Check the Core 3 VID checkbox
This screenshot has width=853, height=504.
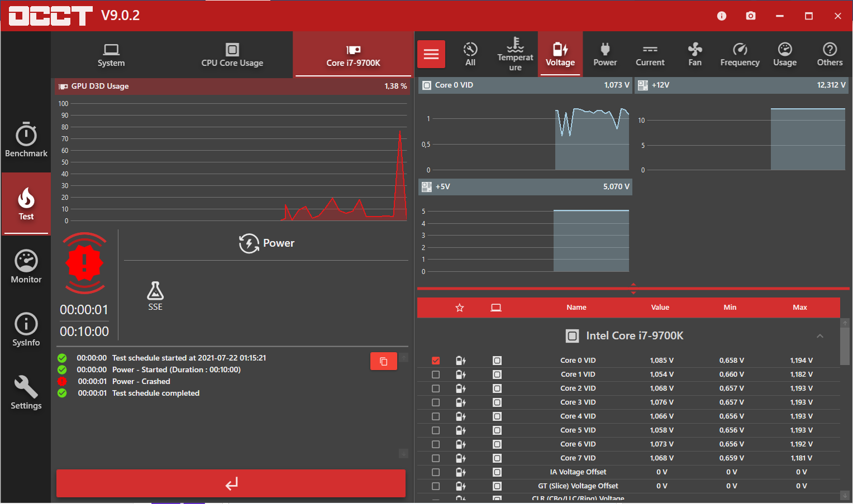click(436, 402)
